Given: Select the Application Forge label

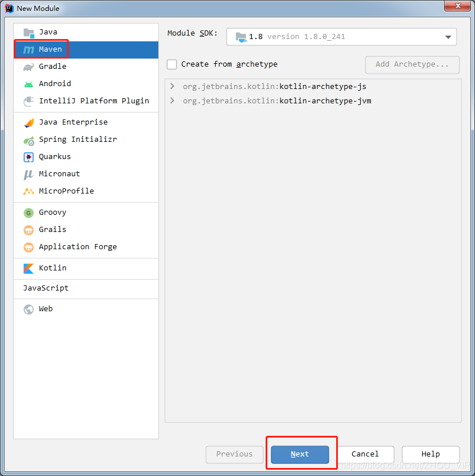Looking at the screenshot, I should 78,247.
